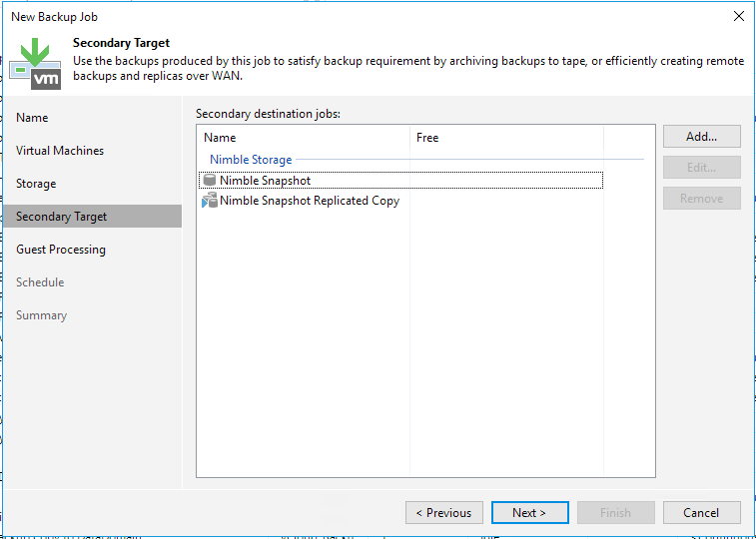Select the Nimble Snapshot list entry

[x=265, y=181]
